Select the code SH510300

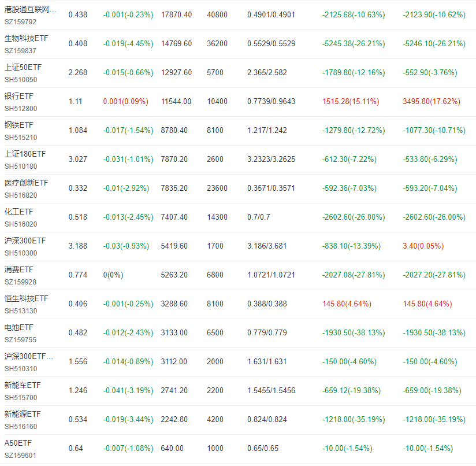pos(21,253)
